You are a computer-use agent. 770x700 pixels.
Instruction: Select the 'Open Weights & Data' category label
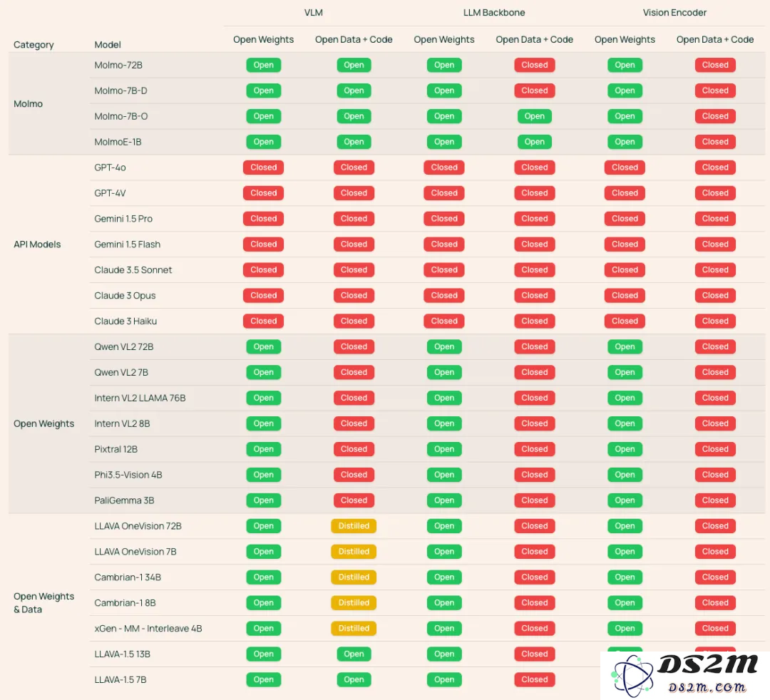[x=43, y=603]
